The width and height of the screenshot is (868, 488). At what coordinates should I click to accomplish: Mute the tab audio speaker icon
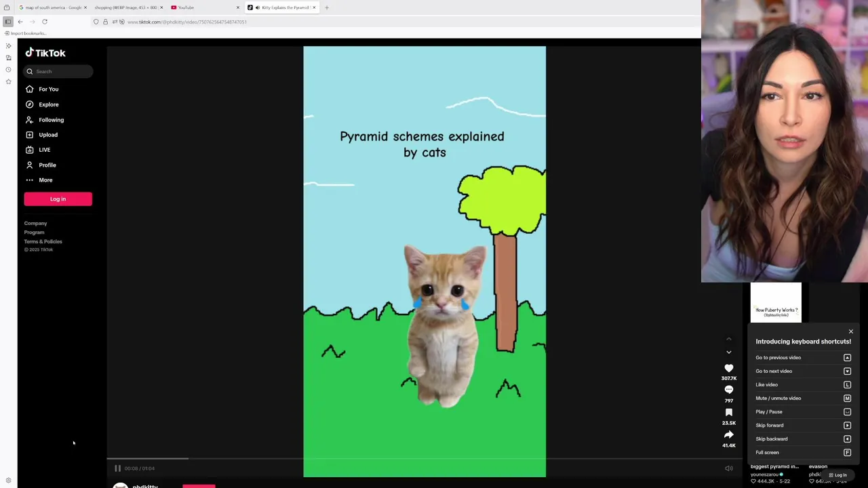257,7
